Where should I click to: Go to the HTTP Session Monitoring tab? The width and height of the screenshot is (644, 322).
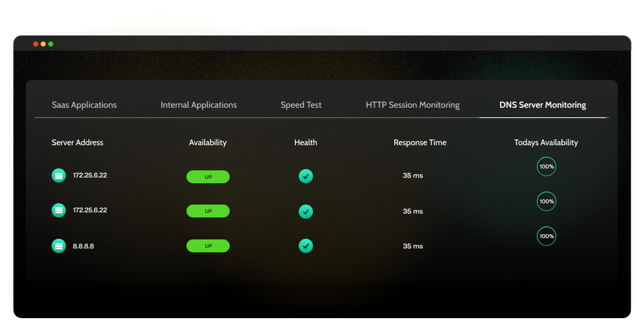coord(413,105)
